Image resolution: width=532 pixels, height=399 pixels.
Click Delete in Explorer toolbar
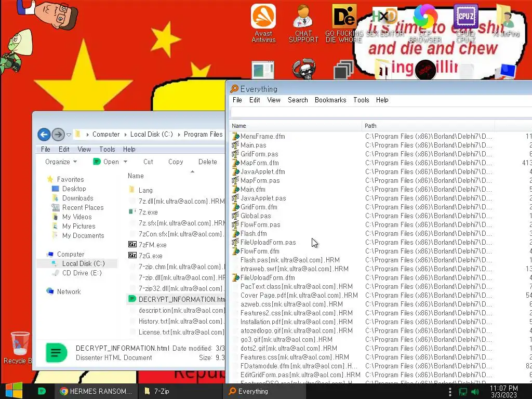pyautogui.click(x=208, y=162)
